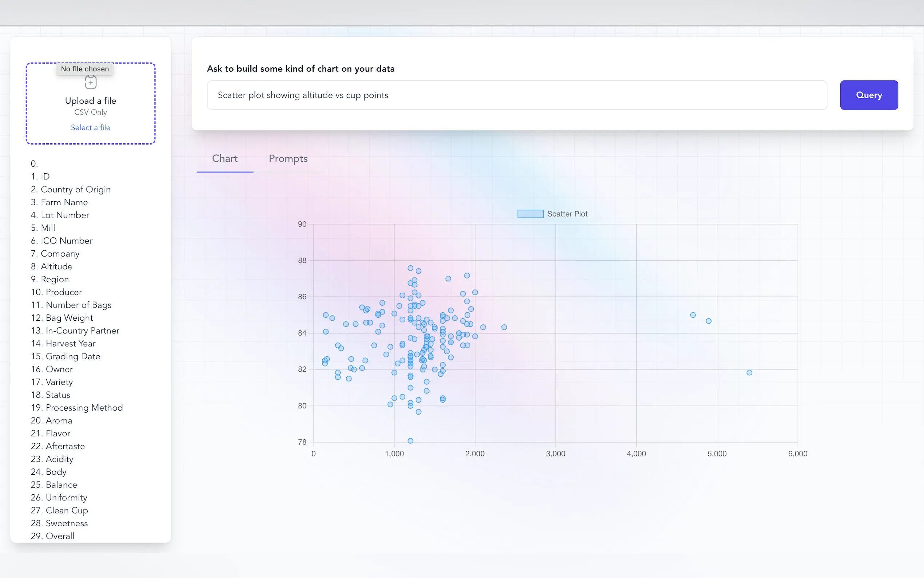Screen dimensions: 924x578
Task: Toggle the Scatter Plot legend label
Action: point(567,214)
